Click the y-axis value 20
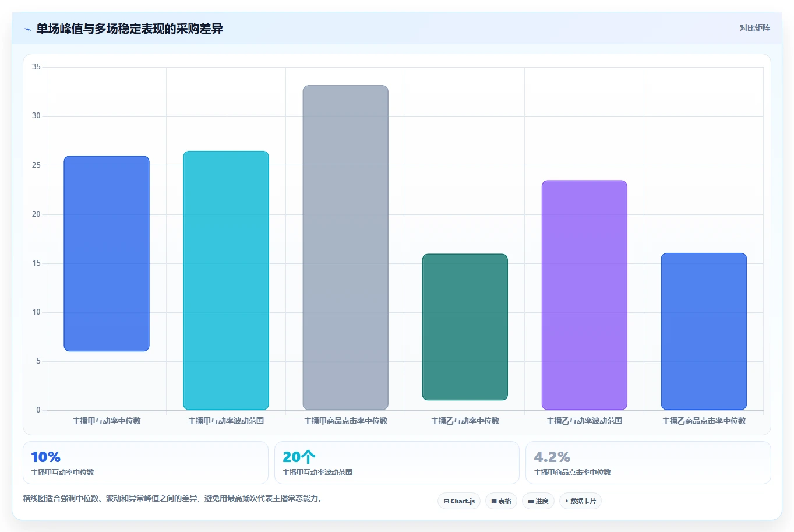Image resolution: width=794 pixels, height=532 pixels. (x=36, y=214)
